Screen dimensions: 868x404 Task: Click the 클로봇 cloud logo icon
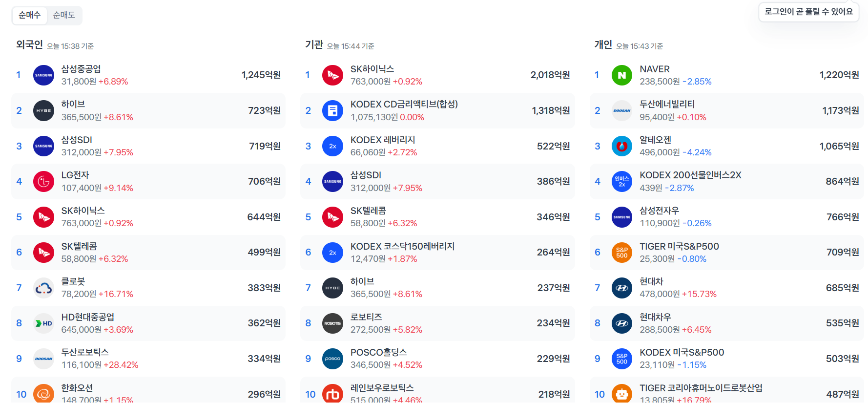tap(43, 288)
